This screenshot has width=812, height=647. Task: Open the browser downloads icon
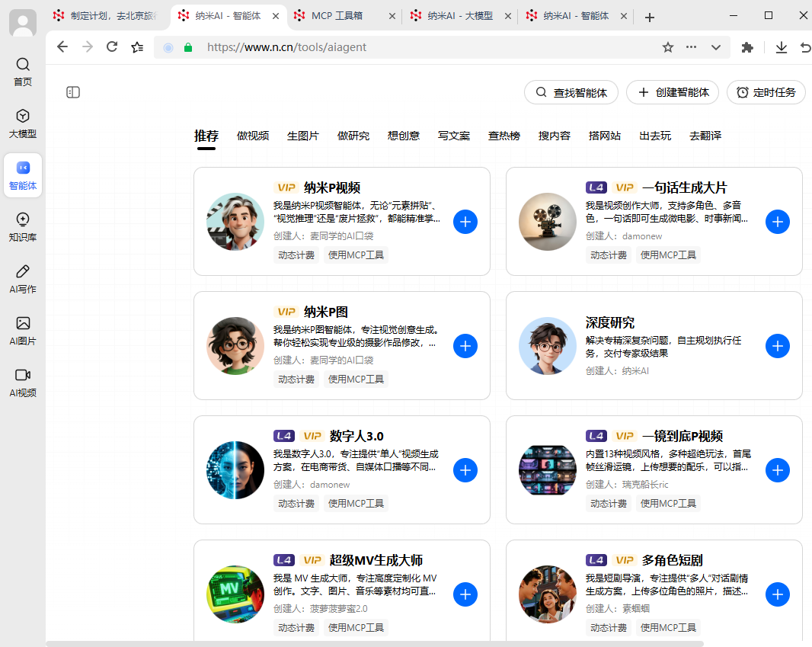pos(782,47)
